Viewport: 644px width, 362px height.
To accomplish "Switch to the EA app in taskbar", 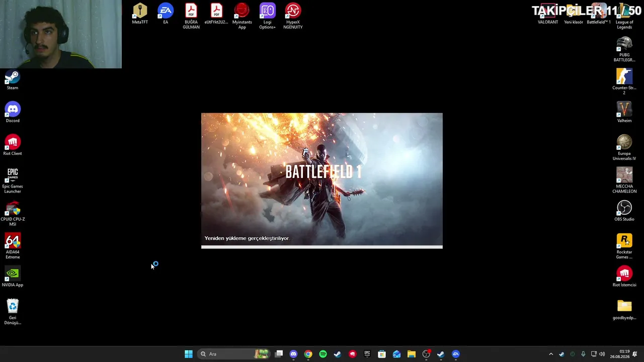I will pos(456,354).
